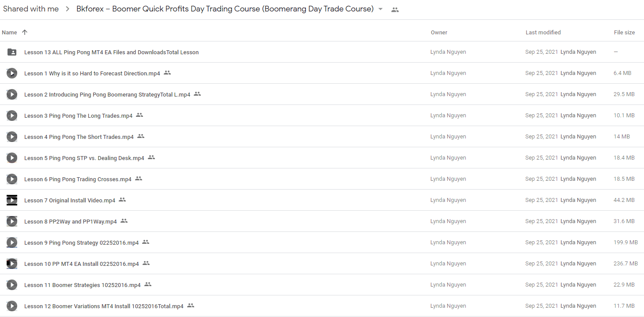Image resolution: width=644 pixels, height=317 pixels.
Task: Click shared people icon beside folder title
Action: coord(395,10)
